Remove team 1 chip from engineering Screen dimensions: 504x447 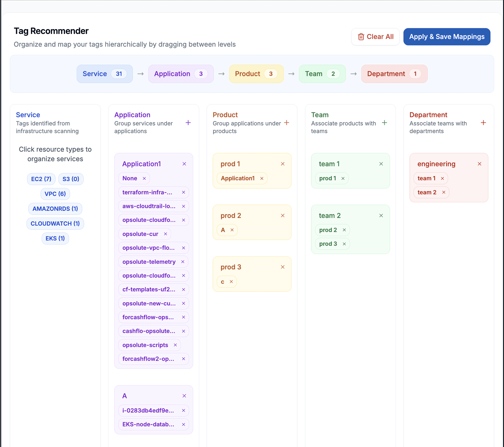point(442,178)
